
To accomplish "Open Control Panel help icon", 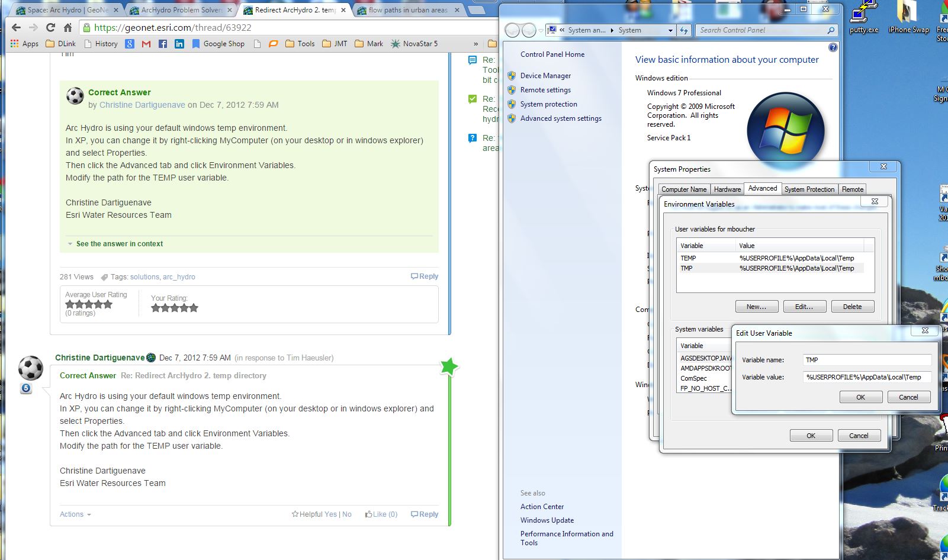I will (833, 47).
